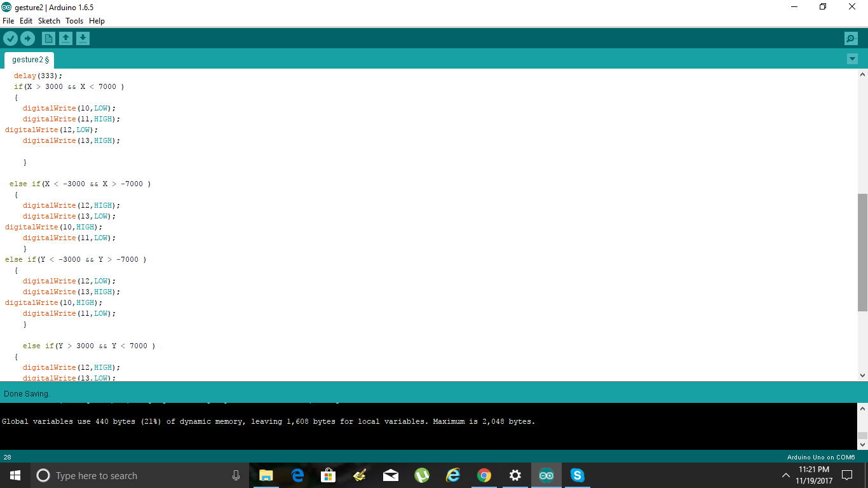This screenshot has height=488, width=868.
Task: Open Microsoft Edge from the taskbar
Action: pyautogui.click(x=297, y=475)
